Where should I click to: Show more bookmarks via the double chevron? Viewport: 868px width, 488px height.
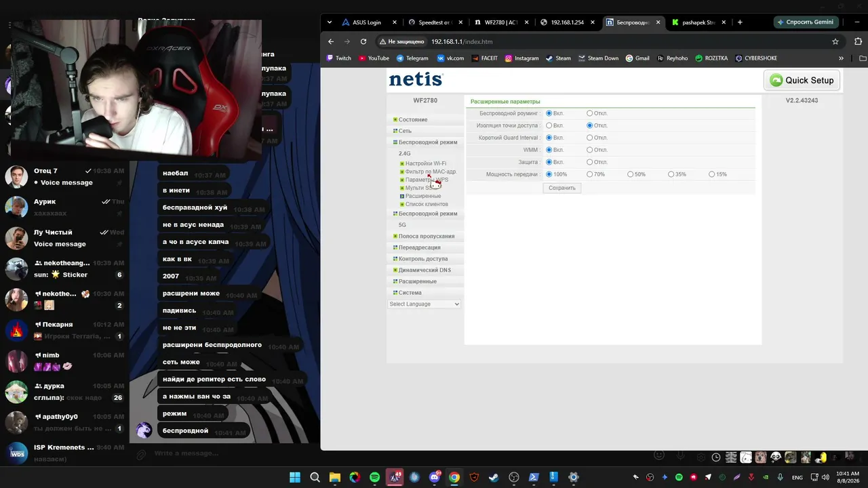[841, 58]
